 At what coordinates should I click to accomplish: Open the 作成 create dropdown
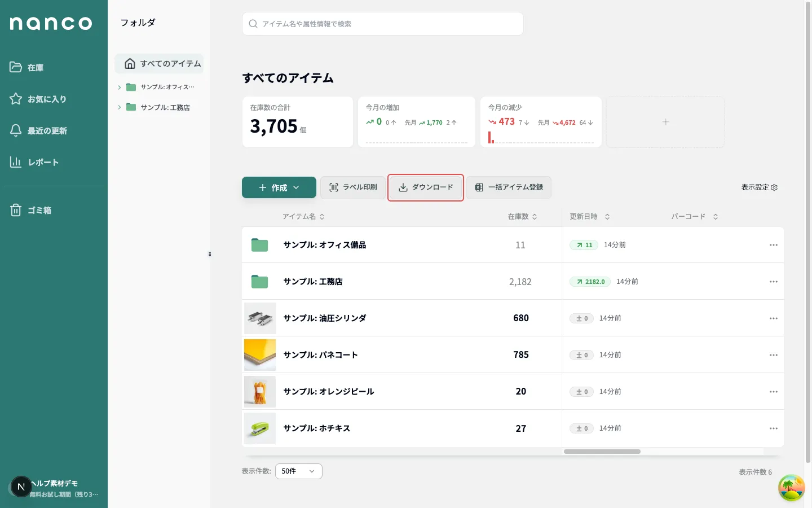coord(279,187)
